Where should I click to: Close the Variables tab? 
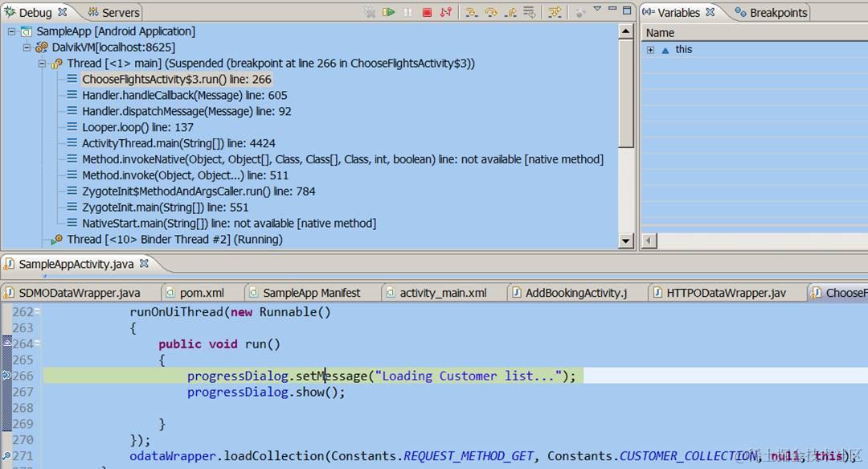click(x=710, y=11)
